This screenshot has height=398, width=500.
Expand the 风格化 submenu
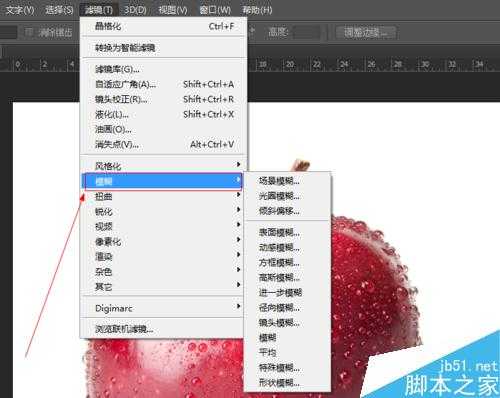(163, 166)
